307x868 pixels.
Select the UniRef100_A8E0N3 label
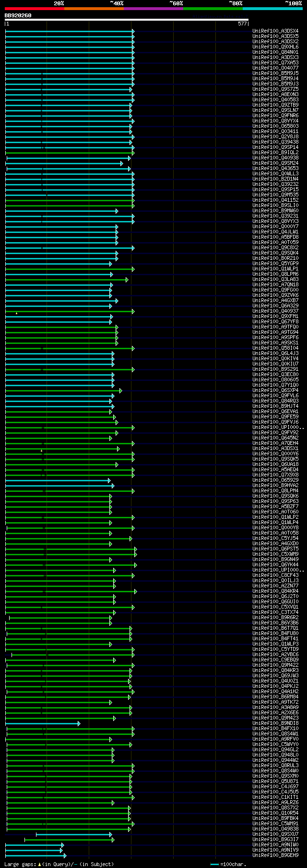[275, 95]
